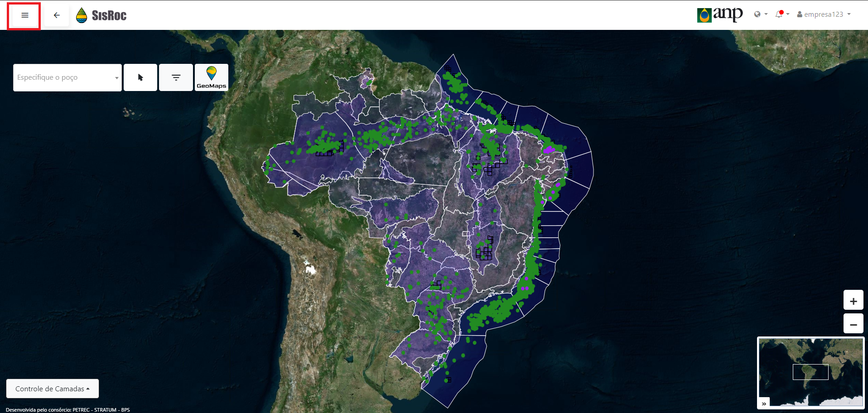Screen dimensions: 868x413
Task: Click the notification bell icon
Action: click(x=779, y=14)
